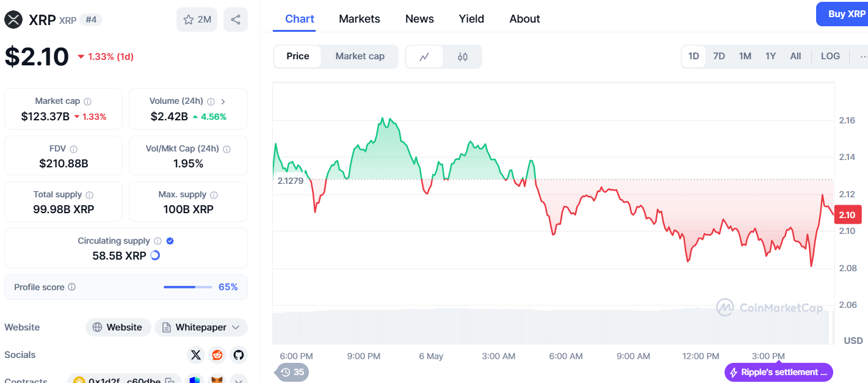Switch to the Markets tab

pos(360,19)
